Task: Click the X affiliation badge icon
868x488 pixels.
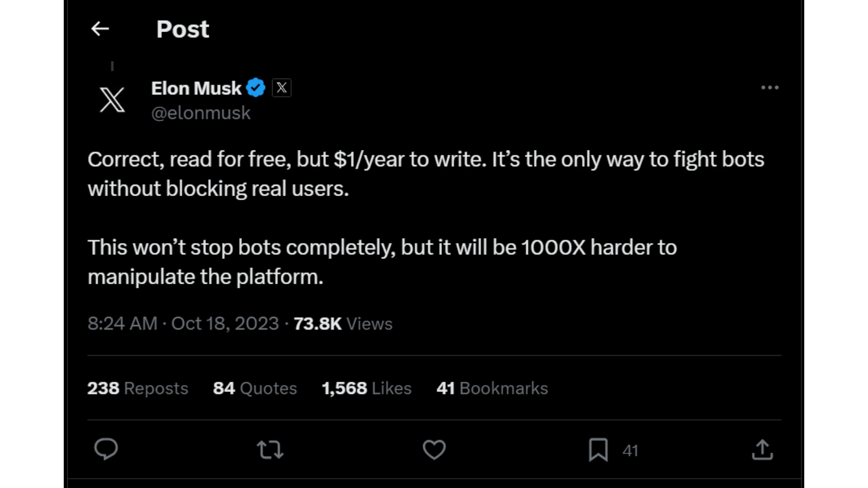Action: pyautogui.click(x=282, y=88)
